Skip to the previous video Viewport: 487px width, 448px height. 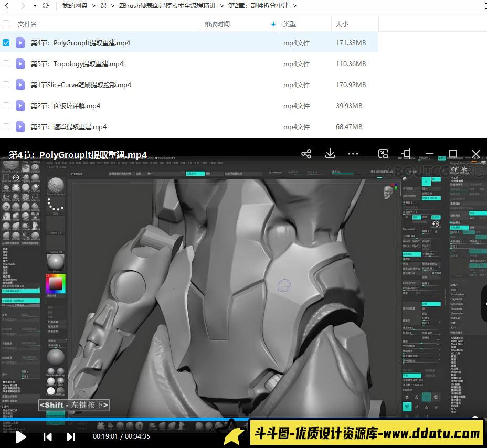(x=48, y=437)
